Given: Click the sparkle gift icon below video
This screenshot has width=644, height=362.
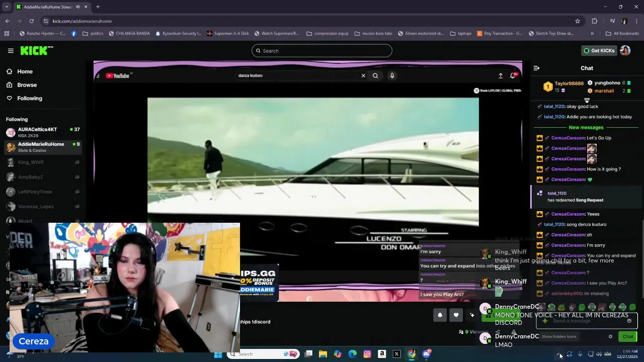Looking at the screenshot, I should click(472, 315).
